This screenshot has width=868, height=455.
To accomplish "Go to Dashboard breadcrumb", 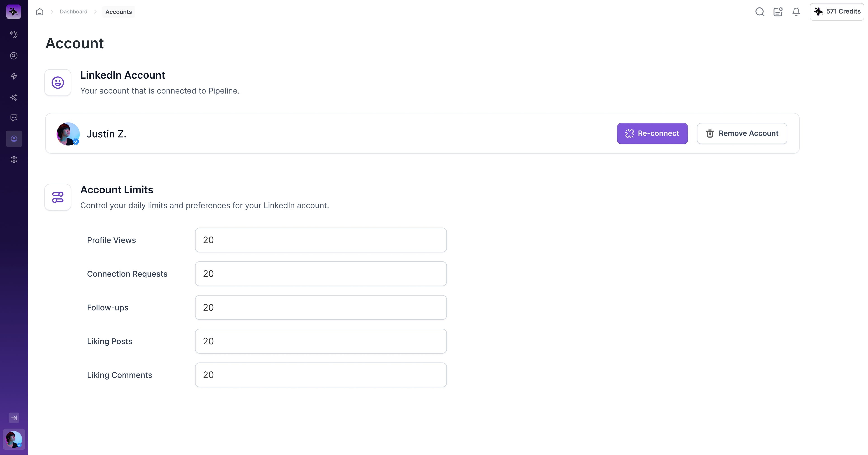I will pos(73,12).
